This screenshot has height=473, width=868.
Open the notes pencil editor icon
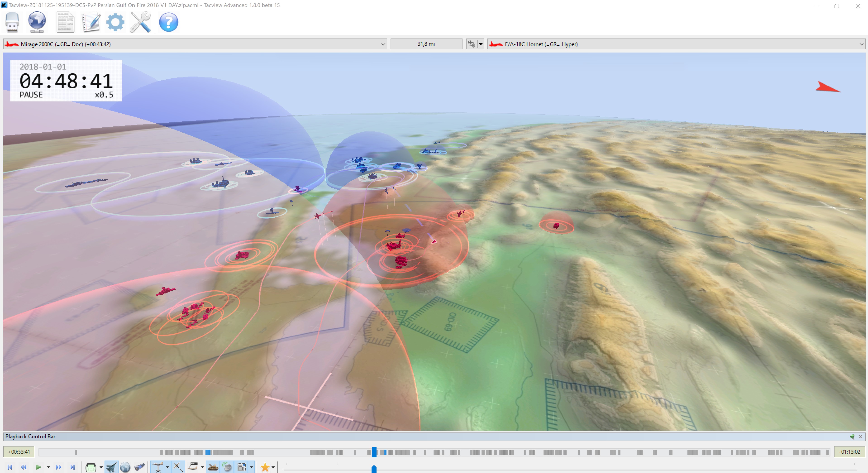[91, 22]
